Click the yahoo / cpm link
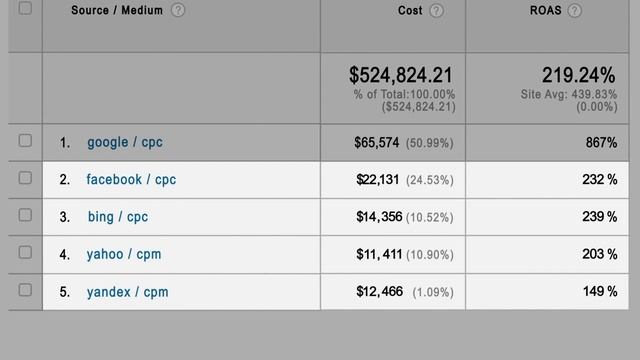Viewport: 640px width, 360px height. pos(124,254)
